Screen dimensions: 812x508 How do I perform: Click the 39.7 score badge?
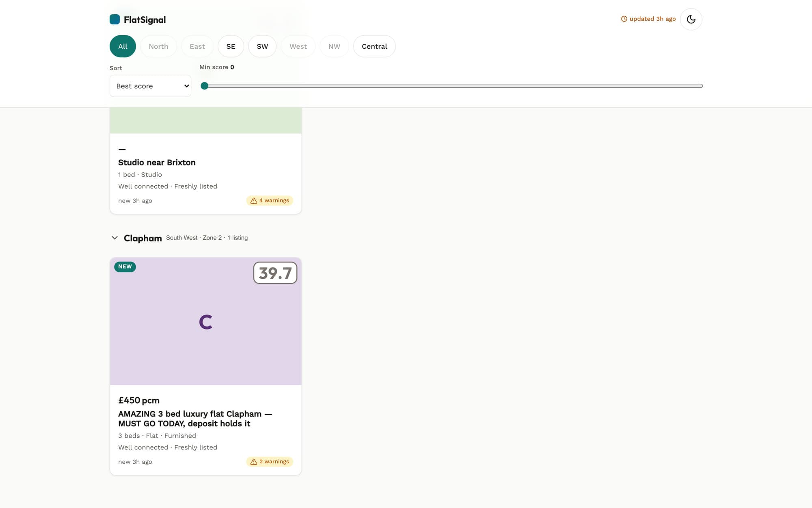[x=275, y=273]
